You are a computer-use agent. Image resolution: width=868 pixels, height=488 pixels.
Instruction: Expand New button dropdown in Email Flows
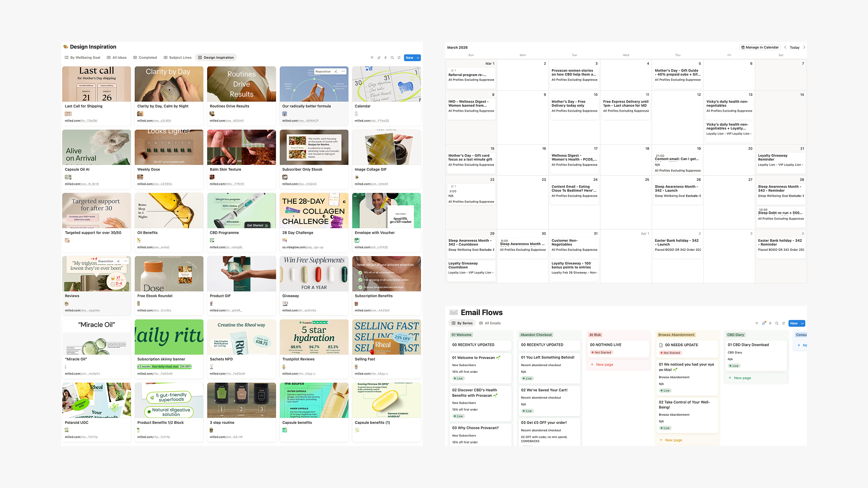802,324
